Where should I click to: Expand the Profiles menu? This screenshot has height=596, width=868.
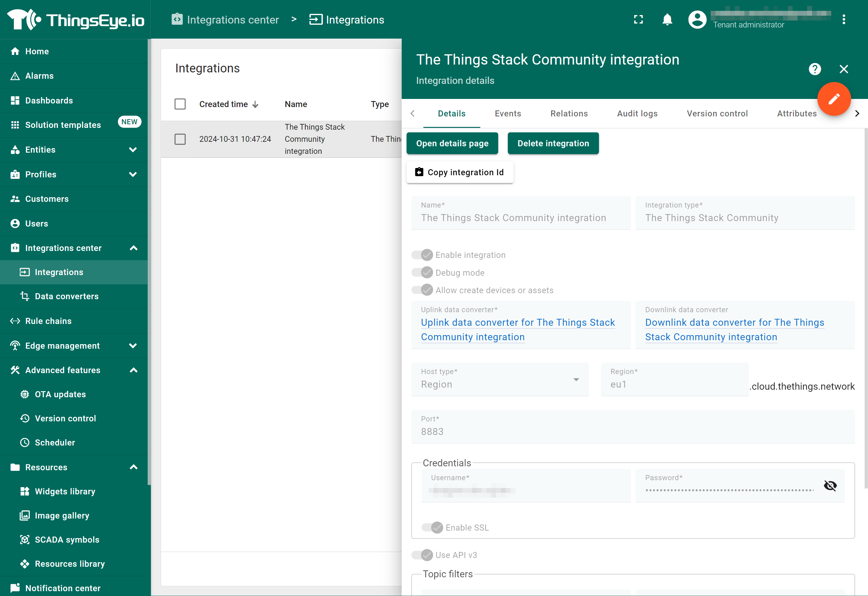coord(133,174)
